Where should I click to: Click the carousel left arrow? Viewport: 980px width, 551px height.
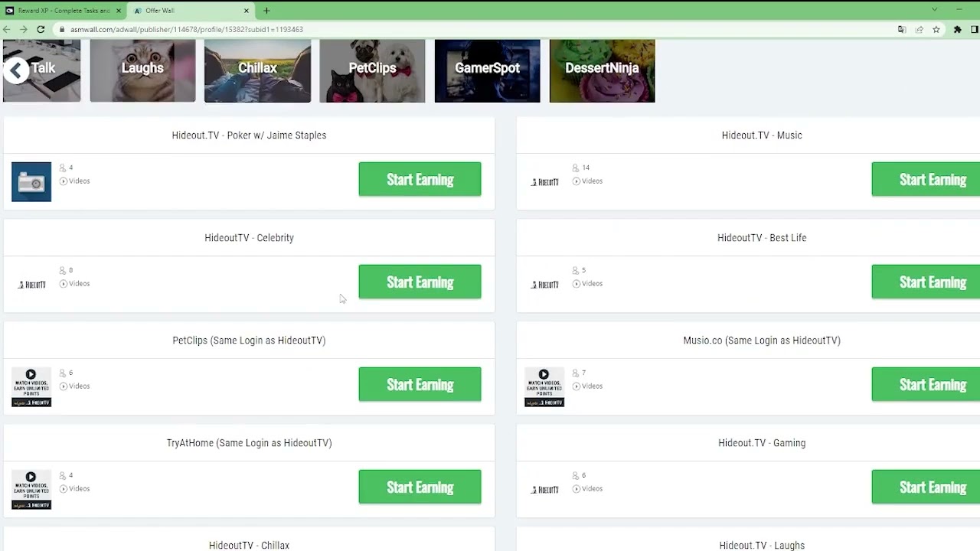[x=15, y=70]
